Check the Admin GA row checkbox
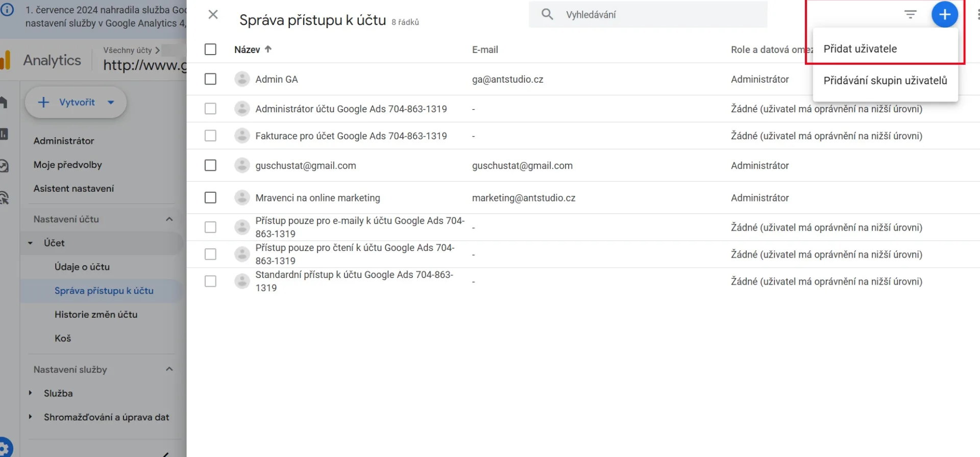The image size is (980, 457). point(210,79)
